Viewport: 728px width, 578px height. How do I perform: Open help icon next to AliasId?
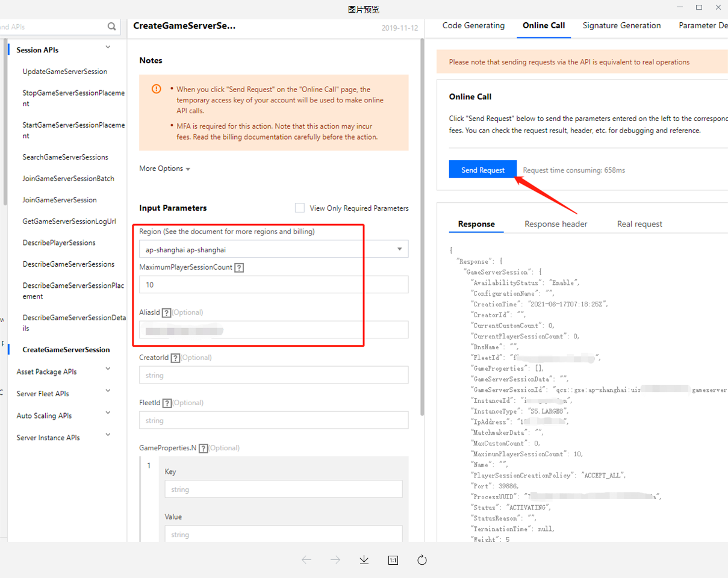pos(167,313)
